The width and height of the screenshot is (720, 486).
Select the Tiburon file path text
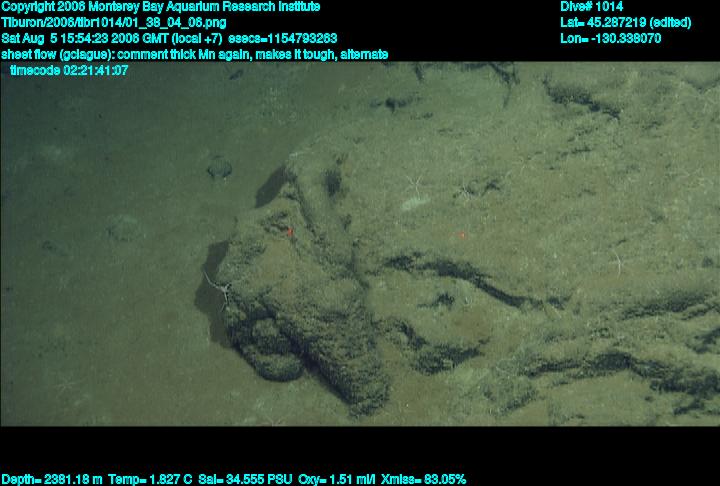click(114, 22)
